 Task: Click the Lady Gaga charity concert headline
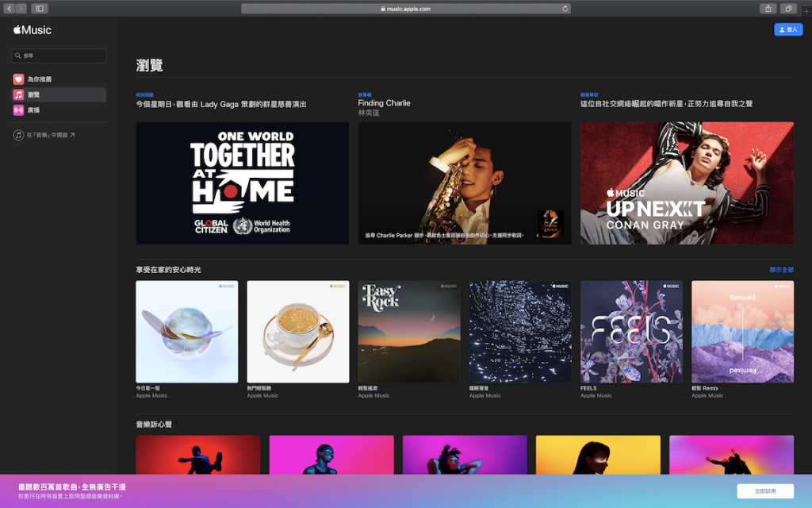(221, 104)
